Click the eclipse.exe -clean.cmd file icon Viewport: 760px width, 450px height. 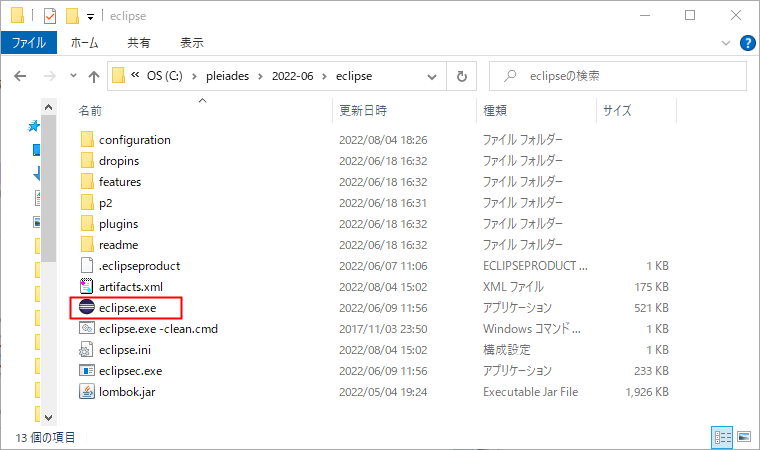[x=87, y=328]
